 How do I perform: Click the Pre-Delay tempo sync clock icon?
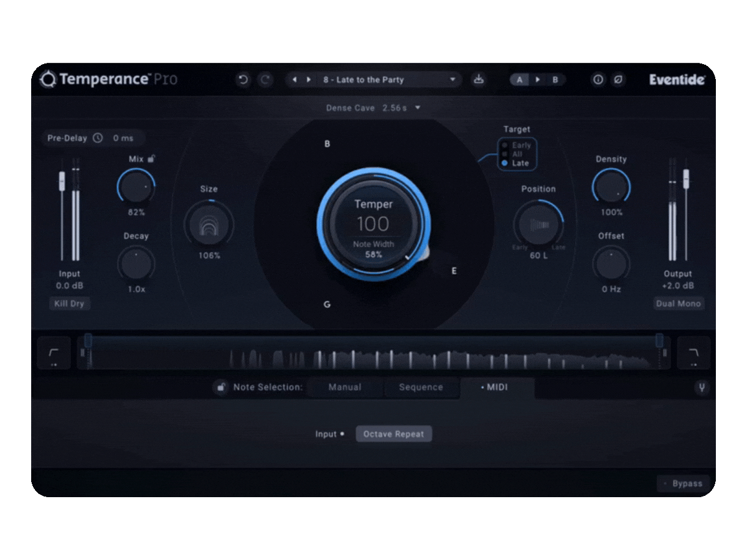point(98,138)
